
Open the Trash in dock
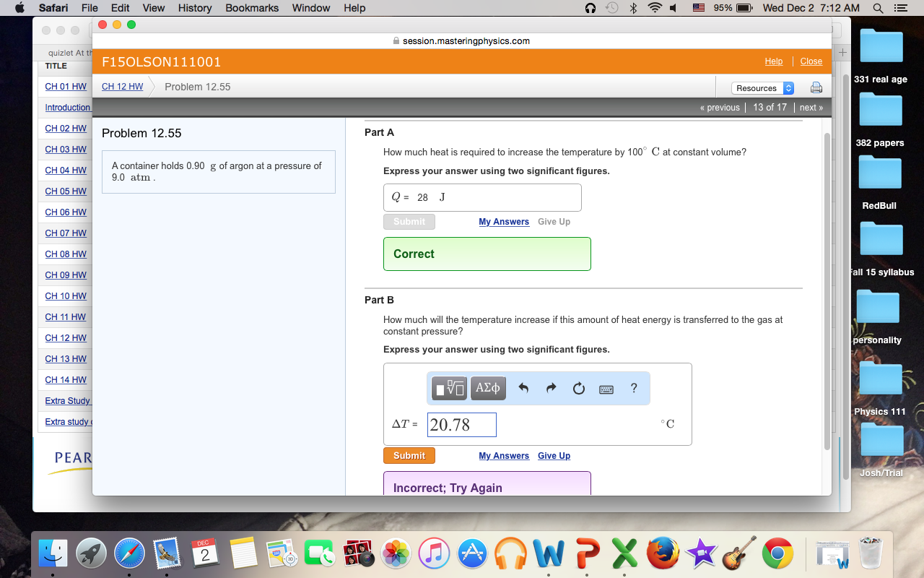(x=871, y=553)
